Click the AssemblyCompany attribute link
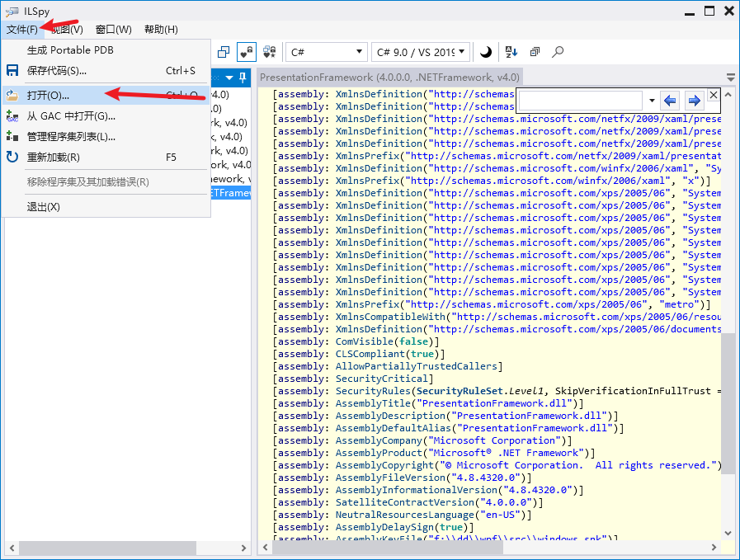The width and height of the screenshot is (740, 560). (379, 440)
